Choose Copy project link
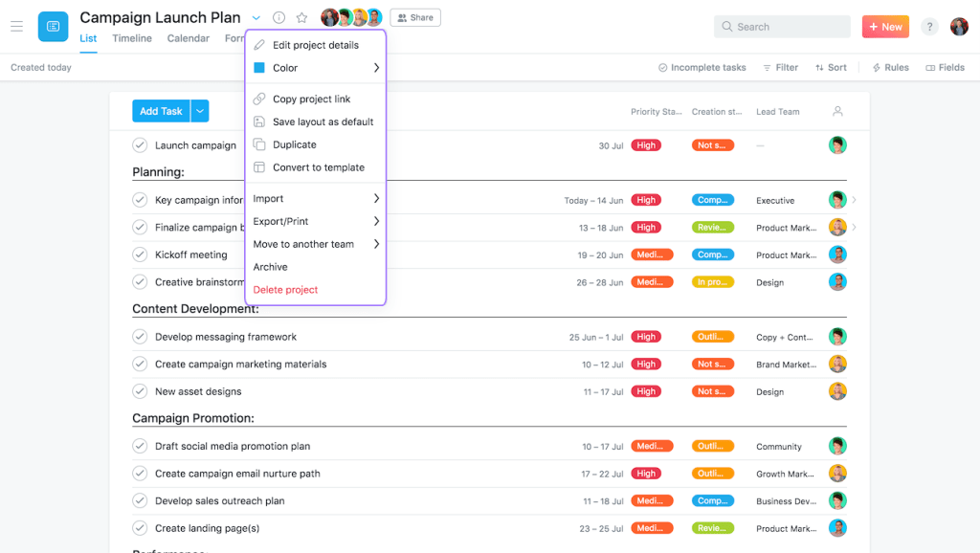 point(316,99)
